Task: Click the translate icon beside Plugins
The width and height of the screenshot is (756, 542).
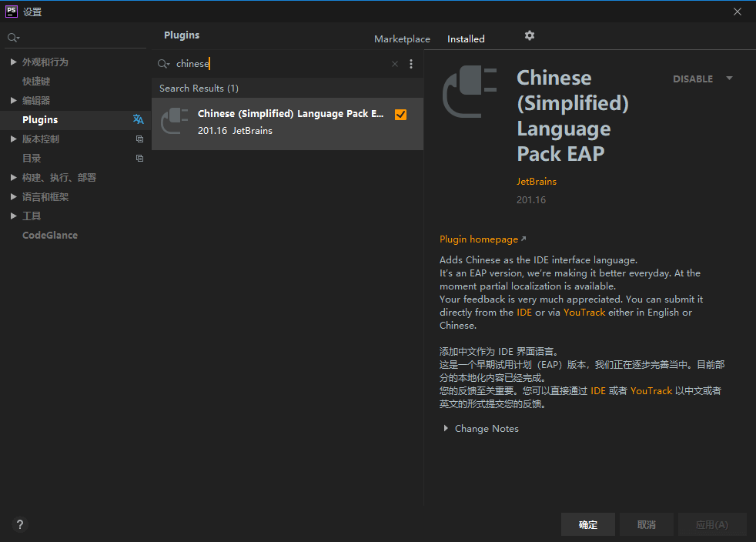Action: point(139,119)
